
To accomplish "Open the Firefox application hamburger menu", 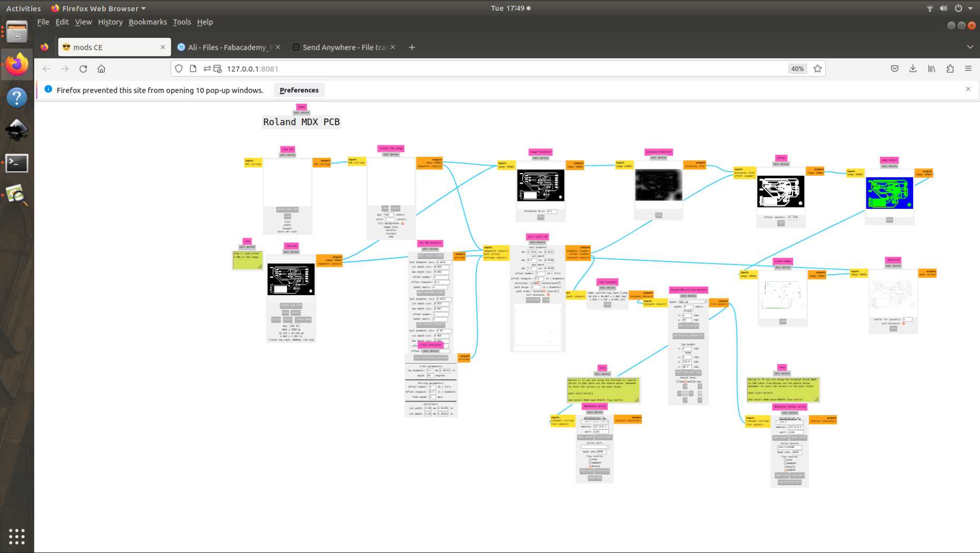I will [x=968, y=69].
